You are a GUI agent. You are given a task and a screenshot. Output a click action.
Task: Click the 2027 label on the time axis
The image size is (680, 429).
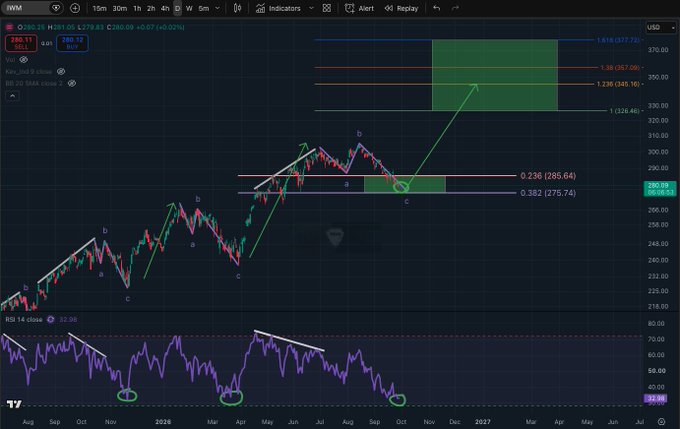(483, 422)
